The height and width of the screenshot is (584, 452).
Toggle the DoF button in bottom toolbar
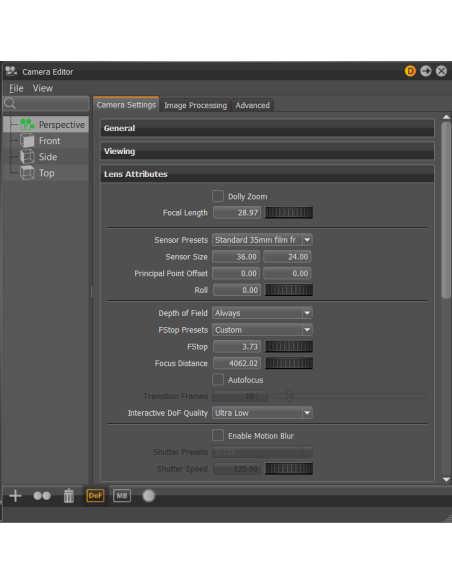[95, 496]
